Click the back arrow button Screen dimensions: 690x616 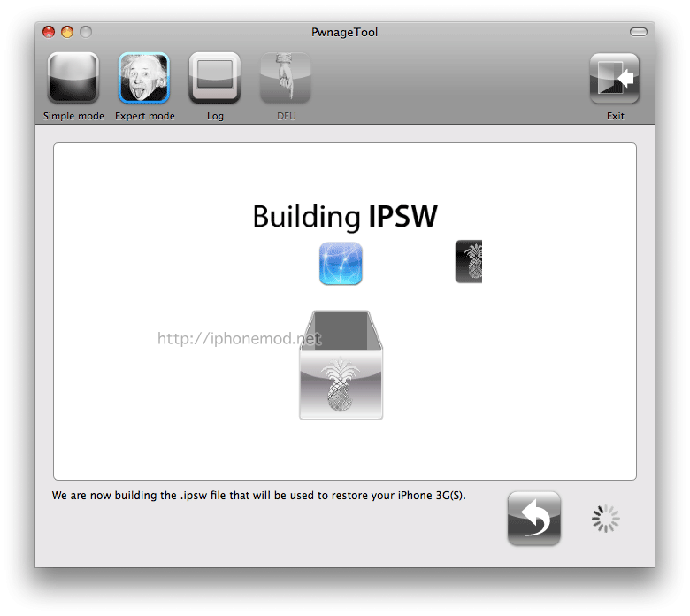click(x=533, y=519)
